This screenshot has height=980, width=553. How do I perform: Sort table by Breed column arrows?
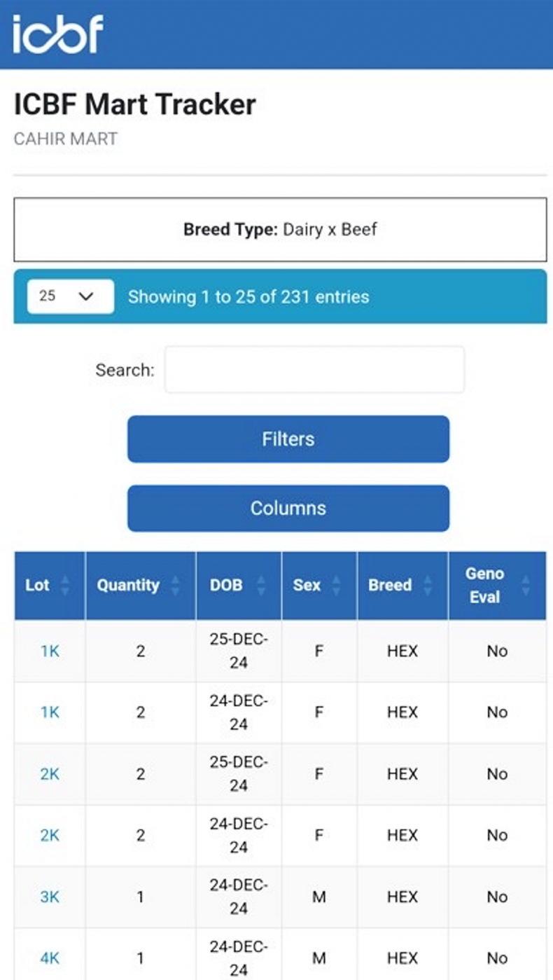tap(428, 586)
